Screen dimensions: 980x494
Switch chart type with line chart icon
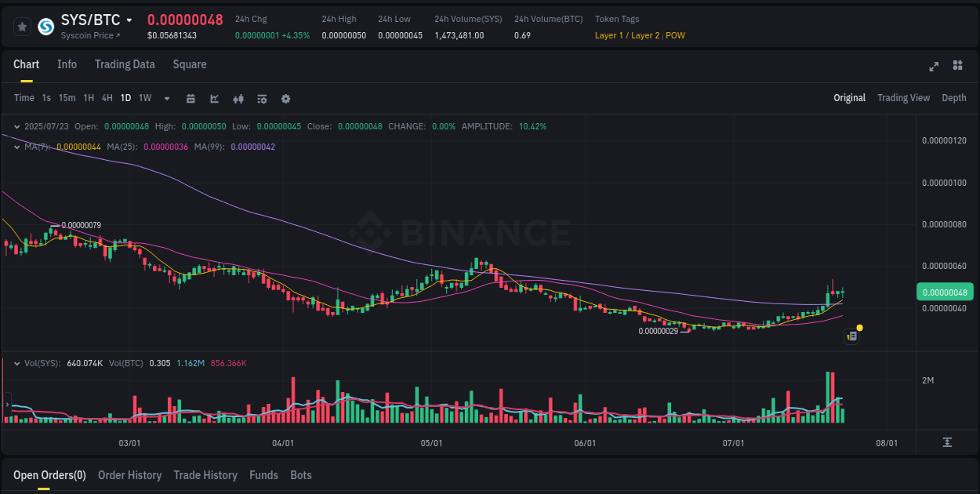click(x=214, y=99)
